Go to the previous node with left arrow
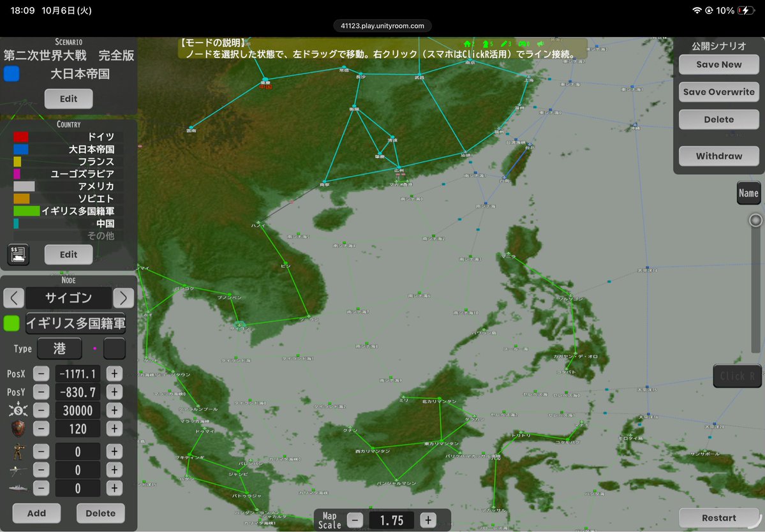The width and height of the screenshot is (765, 532). tap(13, 297)
